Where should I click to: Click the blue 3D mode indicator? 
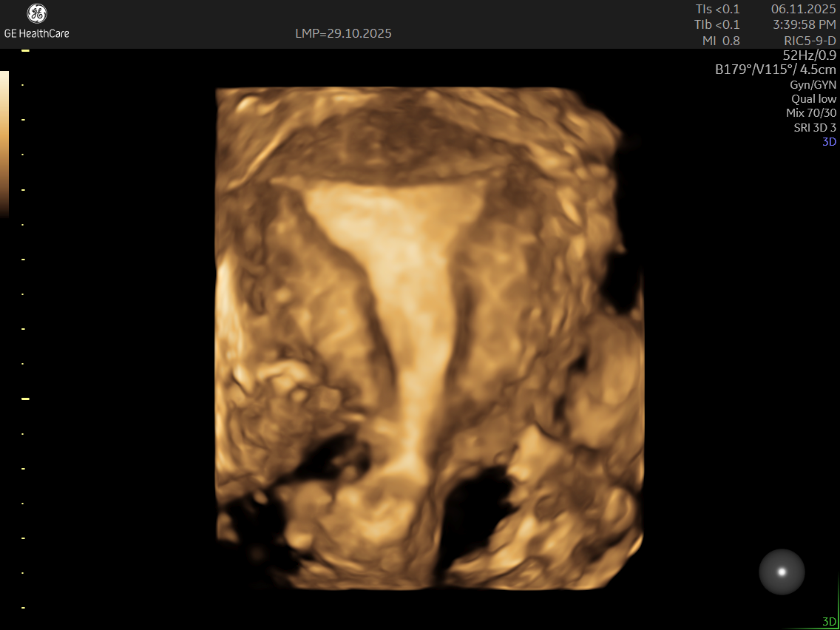tap(829, 142)
